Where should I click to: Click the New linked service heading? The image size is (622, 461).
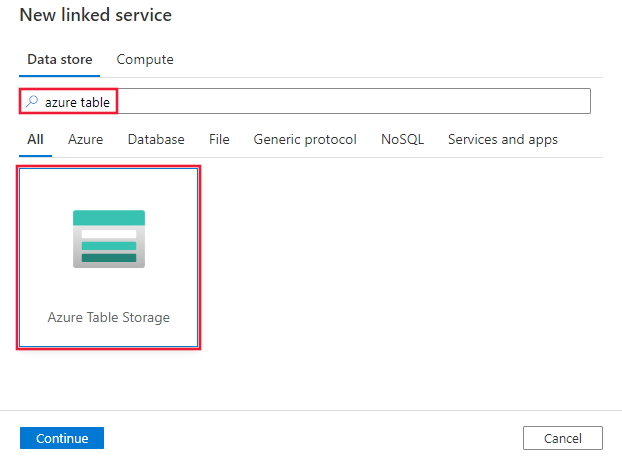96,15
